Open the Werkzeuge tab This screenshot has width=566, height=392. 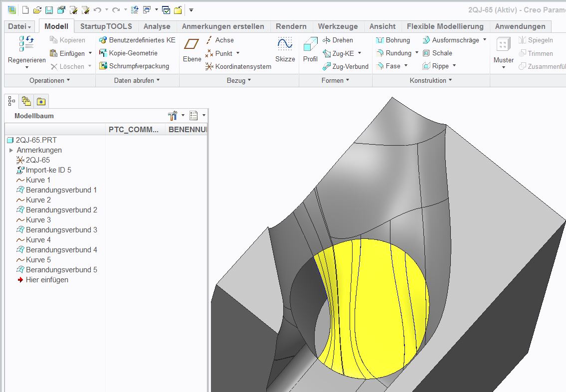click(x=338, y=26)
